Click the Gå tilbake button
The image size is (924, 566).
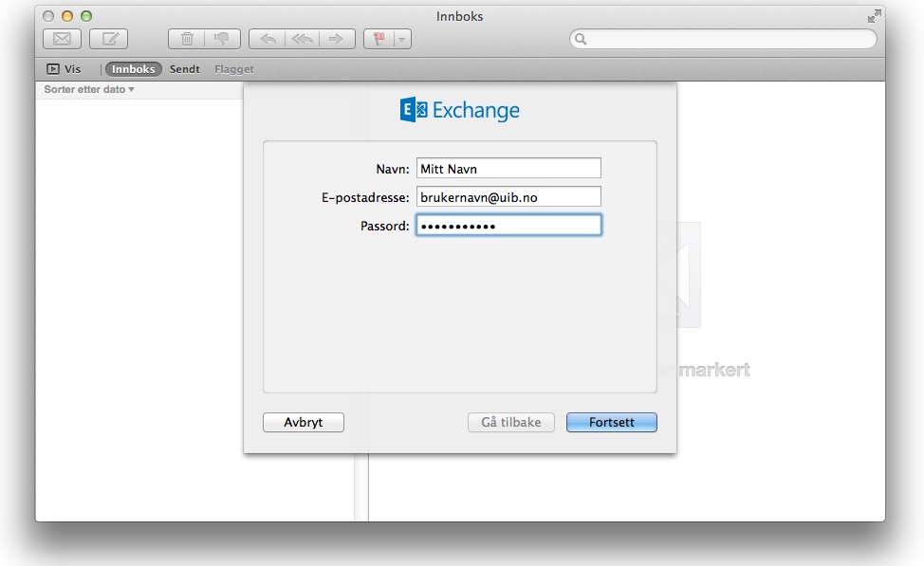pyautogui.click(x=511, y=422)
